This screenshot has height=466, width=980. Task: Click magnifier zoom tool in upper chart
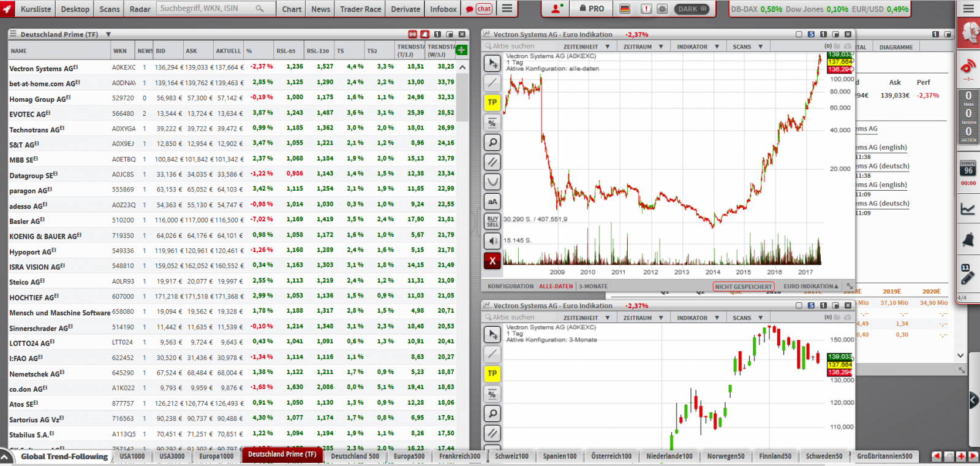[492, 142]
